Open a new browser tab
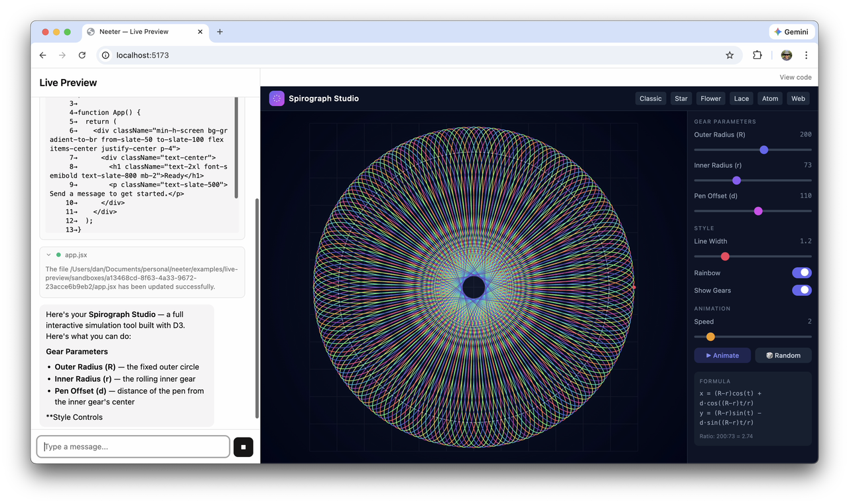The height and width of the screenshot is (504, 849). point(220,32)
